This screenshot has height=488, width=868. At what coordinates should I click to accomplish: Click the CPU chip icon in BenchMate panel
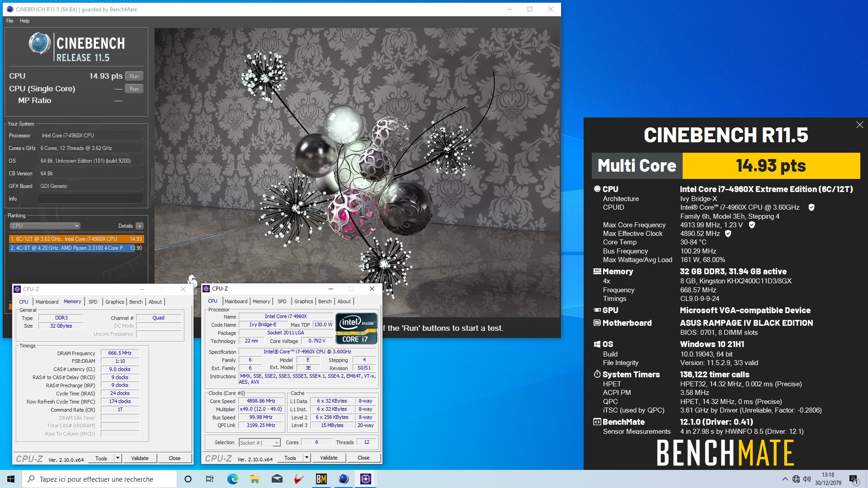click(597, 189)
